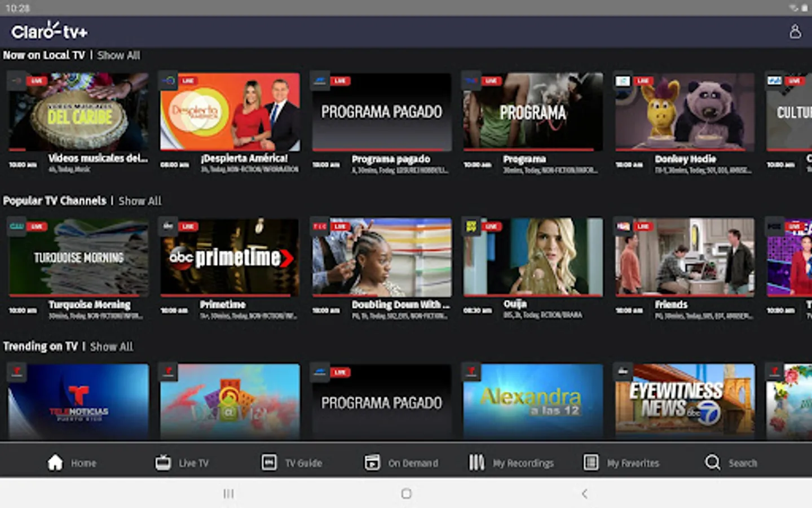The image size is (812, 508).
Task: Tap channel logo on Donkey Hodie card
Action: (x=623, y=81)
